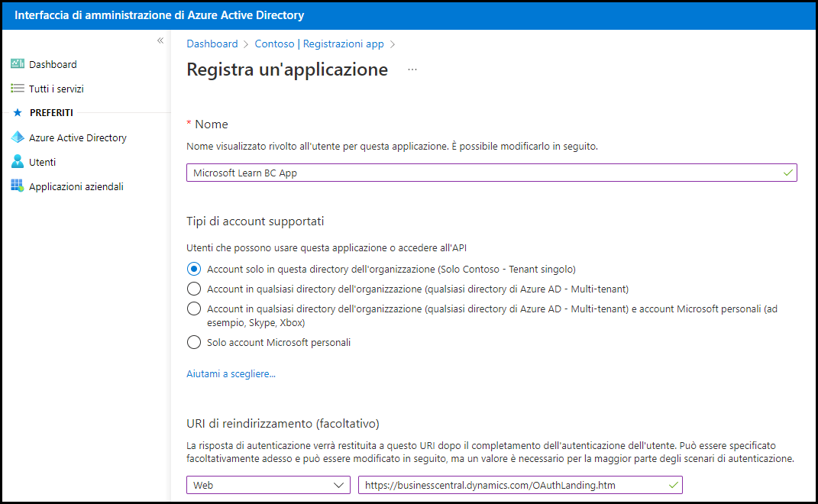The height and width of the screenshot is (504, 818).
Task: Select Solo account Microsoft personali option
Action: (x=194, y=343)
